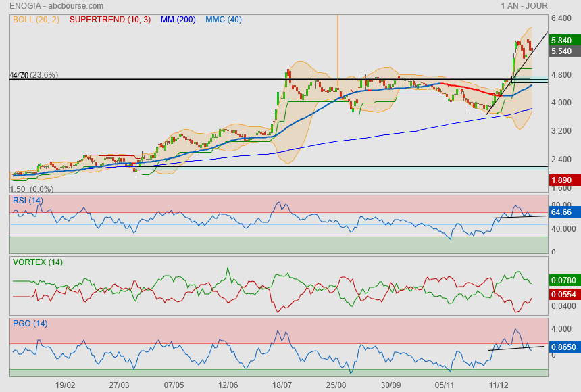Image resolution: width=581 pixels, height=392 pixels.
Task: Click the 1.50 (0.0%) Fibonacci label
Action: (32, 189)
